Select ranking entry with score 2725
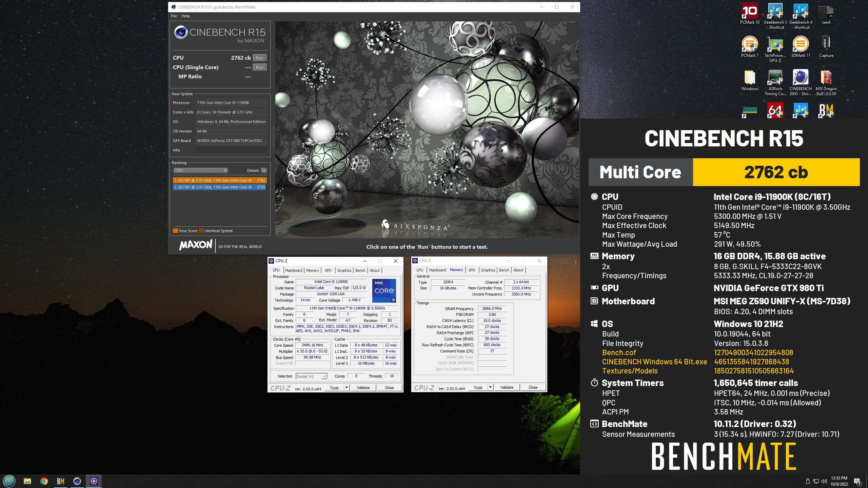The height and width of the screenshot is (488, 868). tap(219, 187)
